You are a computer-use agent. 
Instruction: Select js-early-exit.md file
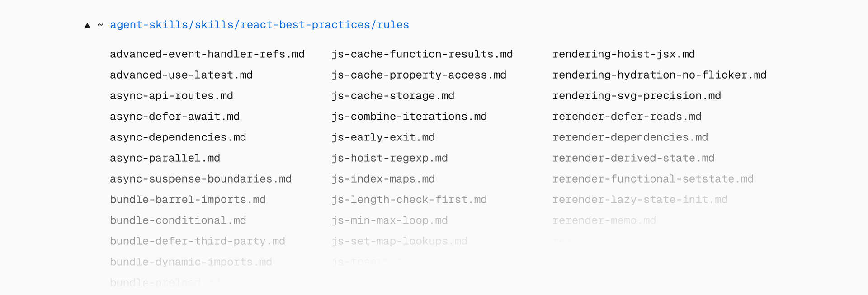(383, 137)
